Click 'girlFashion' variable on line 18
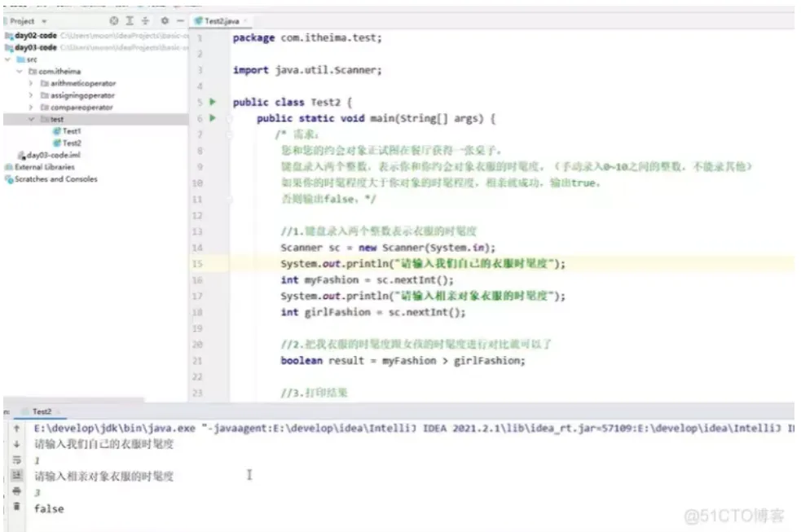 coord(337,312)
